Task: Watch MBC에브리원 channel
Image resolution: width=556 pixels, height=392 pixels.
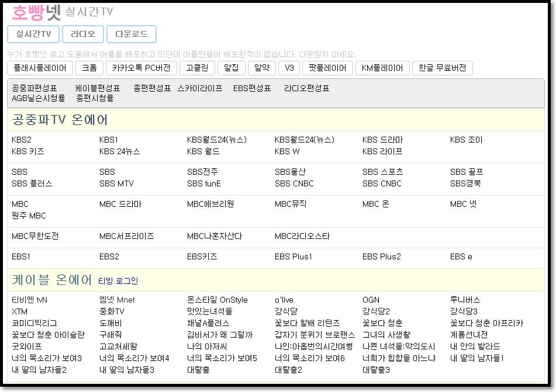Action: coord(210,204)
